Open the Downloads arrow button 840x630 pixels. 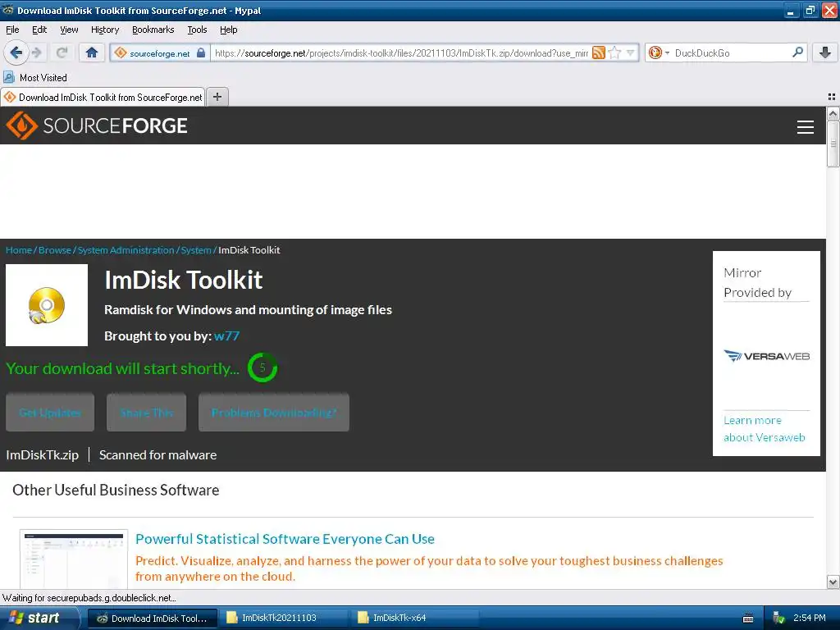[x=825, y=52]
